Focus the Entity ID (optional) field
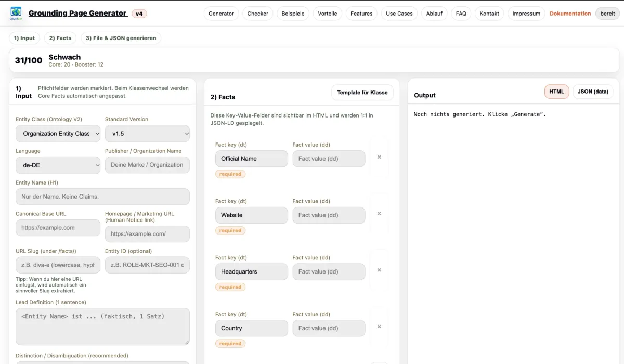624x364 pixels. [x=147, y=265]
